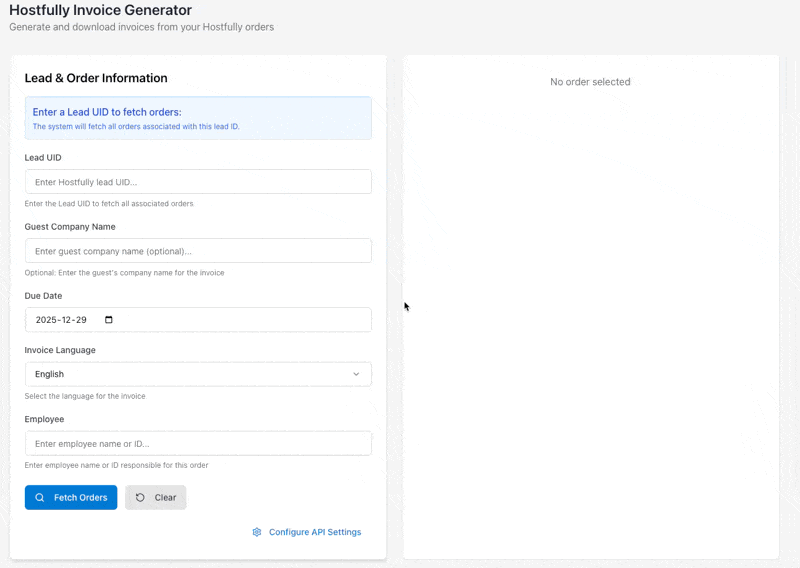This screenshot has height=568, width=800.
Task: Click 'Generate and download invoices' subtitle text
Action: (x=141, y=27)
